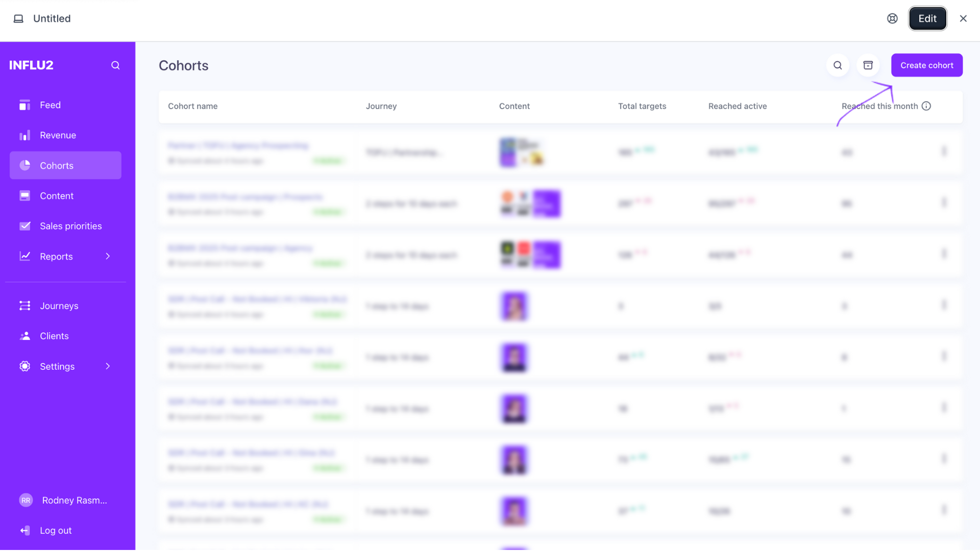This screenshot has height=551, width=980.
Task: Click the Create cohort button
Action: [x=926, y=65]
